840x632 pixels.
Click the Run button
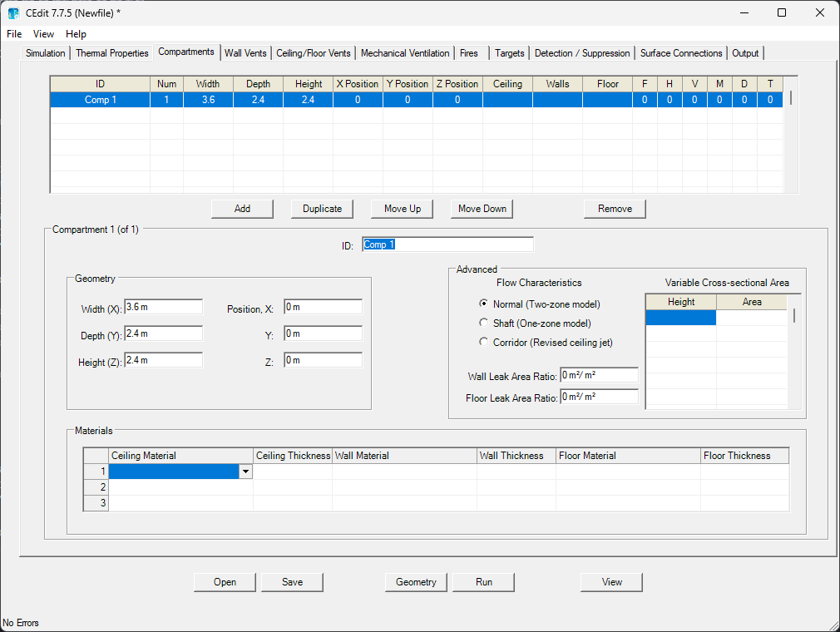click(483, 582)
